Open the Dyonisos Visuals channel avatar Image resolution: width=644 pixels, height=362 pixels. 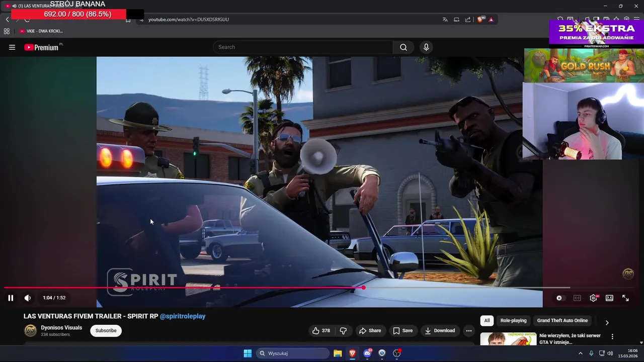click(x=31, y=331)
